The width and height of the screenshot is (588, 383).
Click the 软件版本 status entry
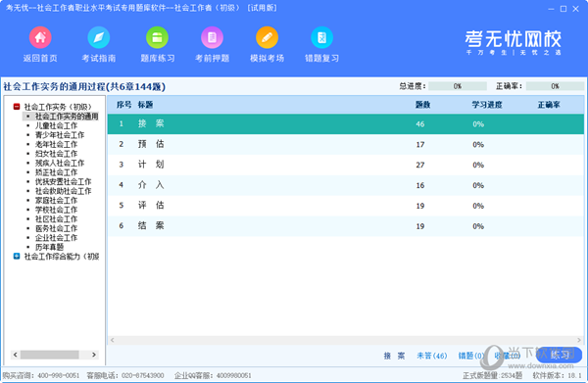click(x=557, y=375)
